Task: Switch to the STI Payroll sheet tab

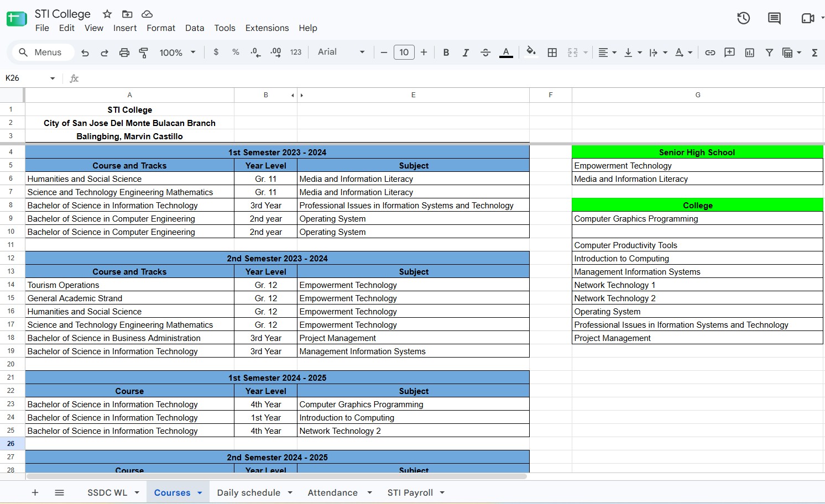Action: tap(410, 492)
